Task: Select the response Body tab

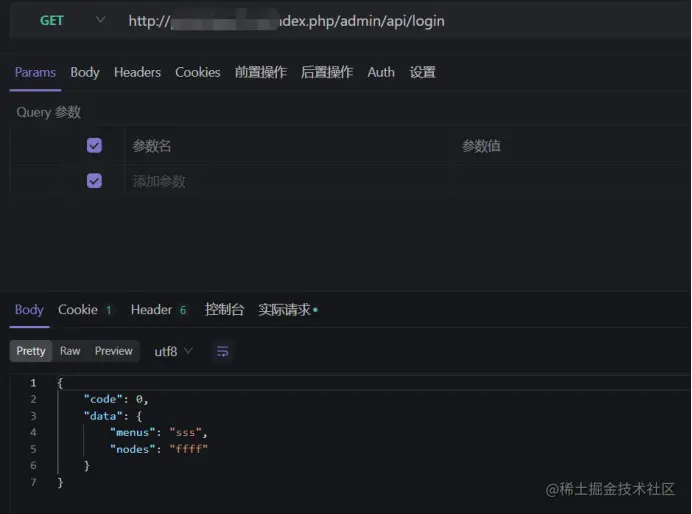Action: (29, 310)
